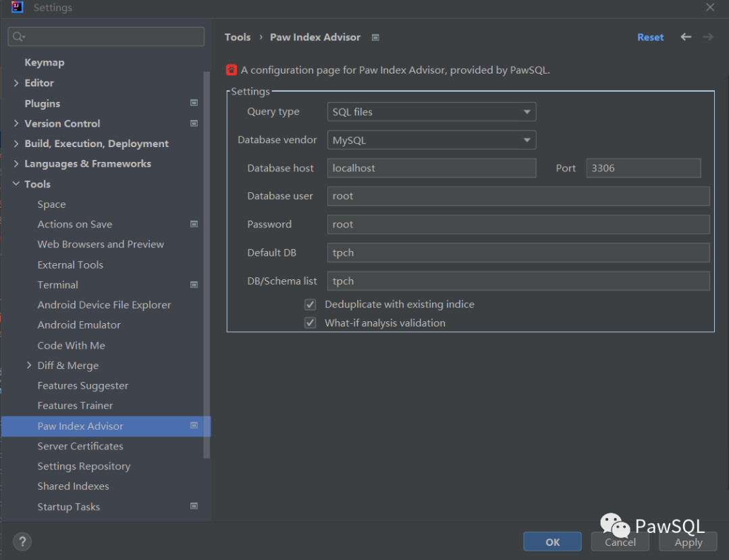Open Terminal settings page

(x=57, y=285)
